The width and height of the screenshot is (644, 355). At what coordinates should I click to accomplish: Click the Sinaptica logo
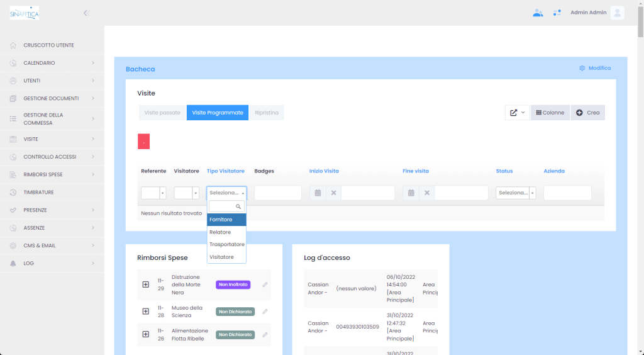(25, 13)
